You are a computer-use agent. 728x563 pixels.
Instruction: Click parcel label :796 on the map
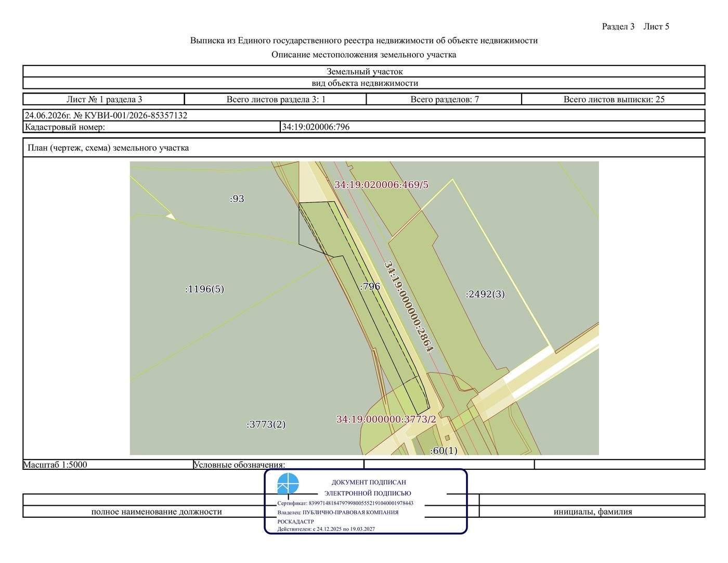click(370, 287)
